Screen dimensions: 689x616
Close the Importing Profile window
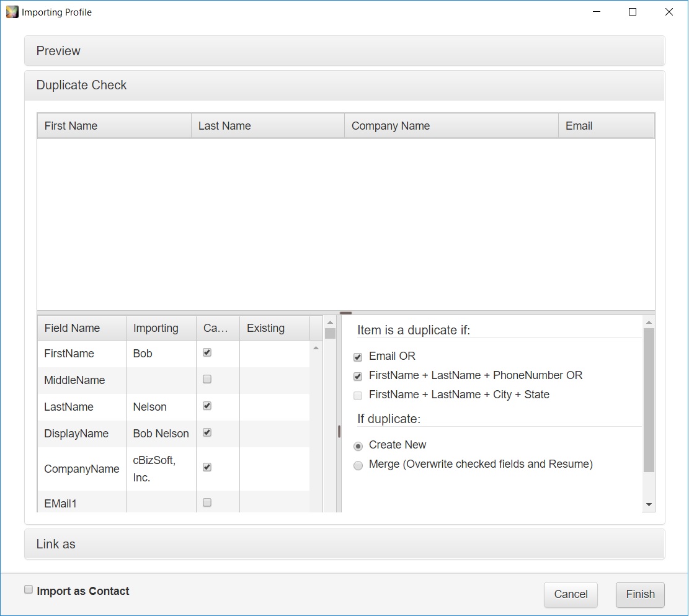(x=669, y=12)
